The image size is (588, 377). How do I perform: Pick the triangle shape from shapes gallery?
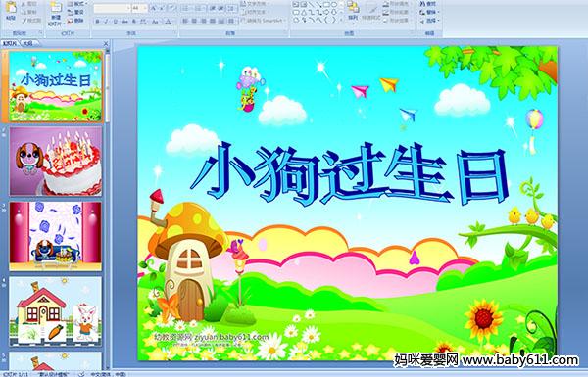[x=303, y=12]
